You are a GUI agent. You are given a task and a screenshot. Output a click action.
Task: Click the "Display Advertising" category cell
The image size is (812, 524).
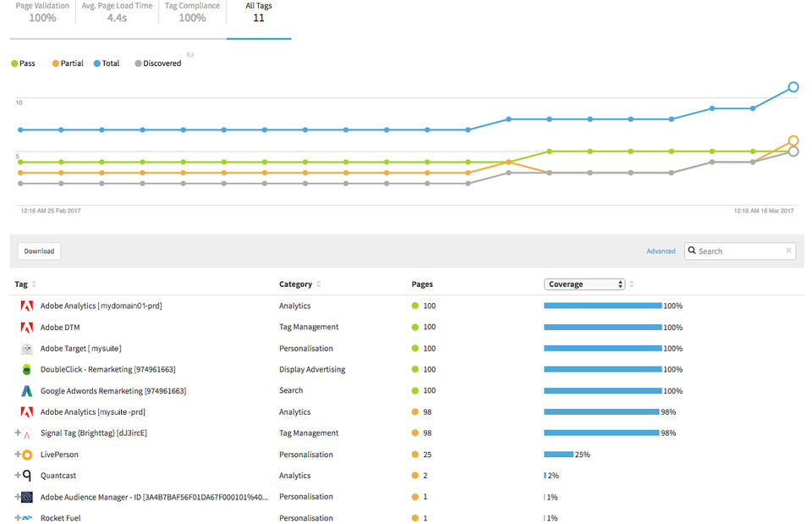[x=312, y=370]
